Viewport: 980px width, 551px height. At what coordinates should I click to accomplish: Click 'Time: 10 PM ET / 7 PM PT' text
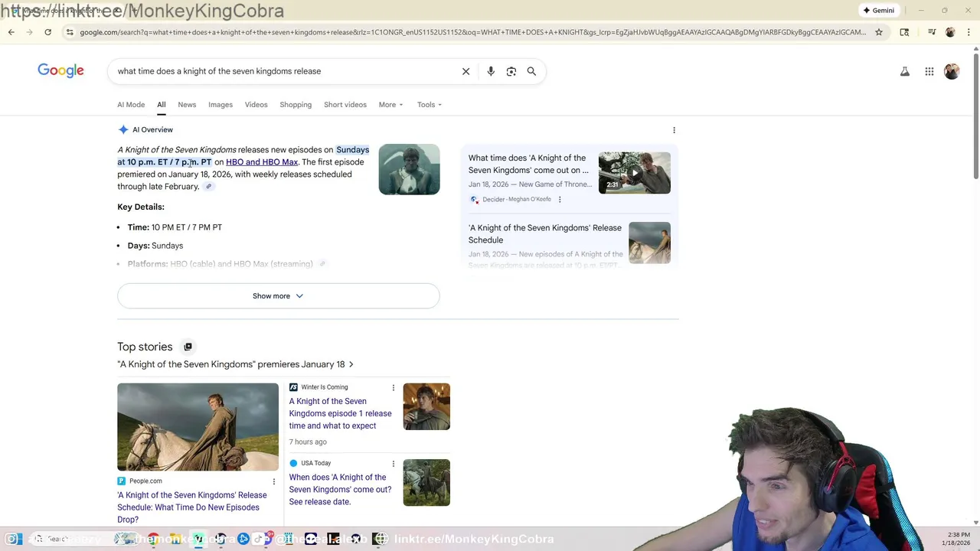(175, 227)
